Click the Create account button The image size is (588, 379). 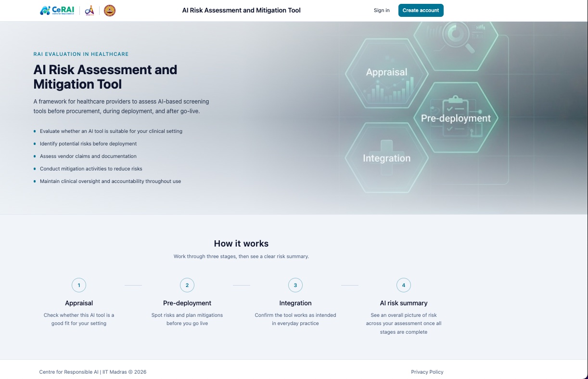pos(421,10)
